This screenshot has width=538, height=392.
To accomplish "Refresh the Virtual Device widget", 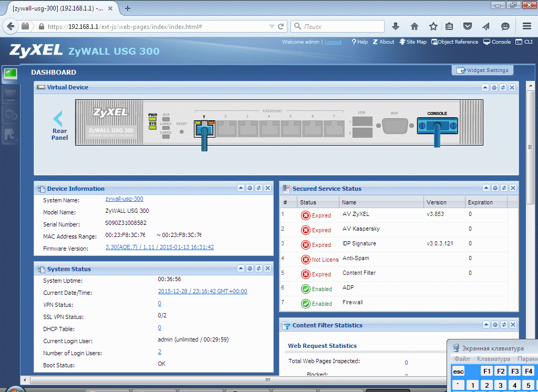I will pyautogui.click(x=503, y=88).
